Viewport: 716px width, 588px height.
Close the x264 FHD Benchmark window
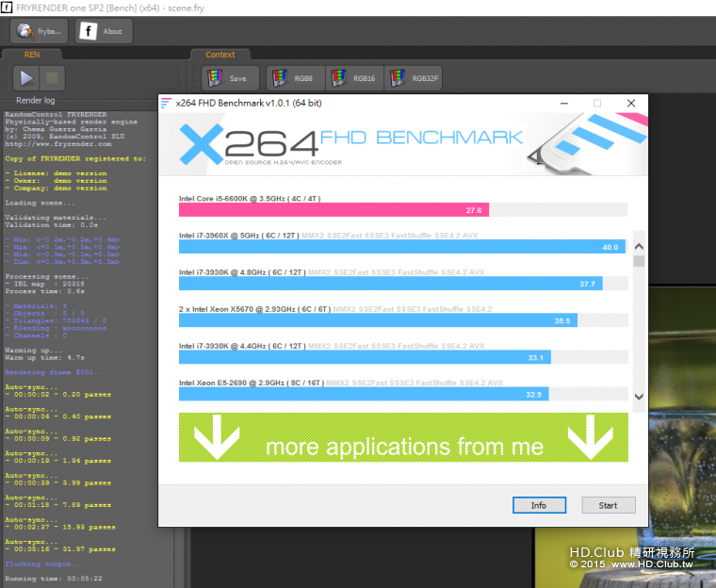coord(631,103)
